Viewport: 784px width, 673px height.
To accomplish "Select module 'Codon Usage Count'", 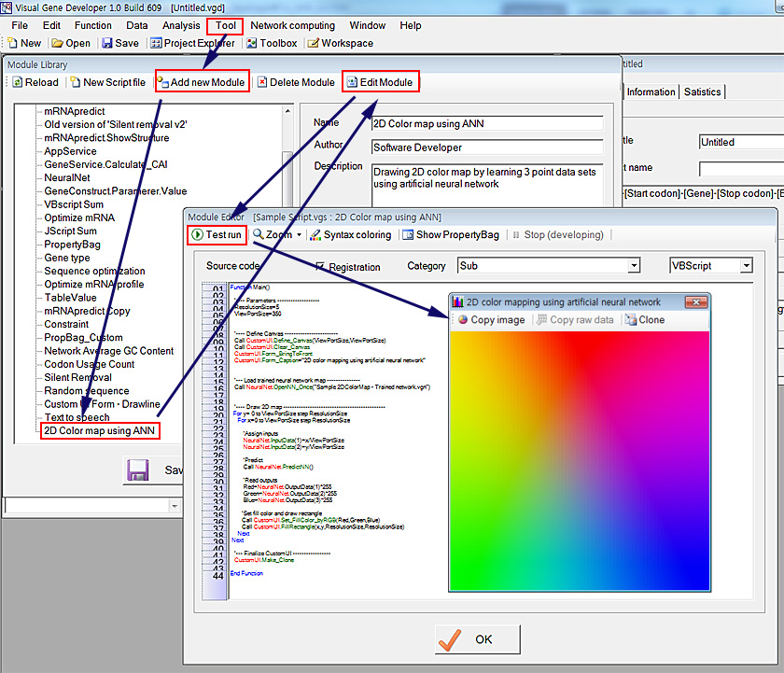I will pos(89,364).
